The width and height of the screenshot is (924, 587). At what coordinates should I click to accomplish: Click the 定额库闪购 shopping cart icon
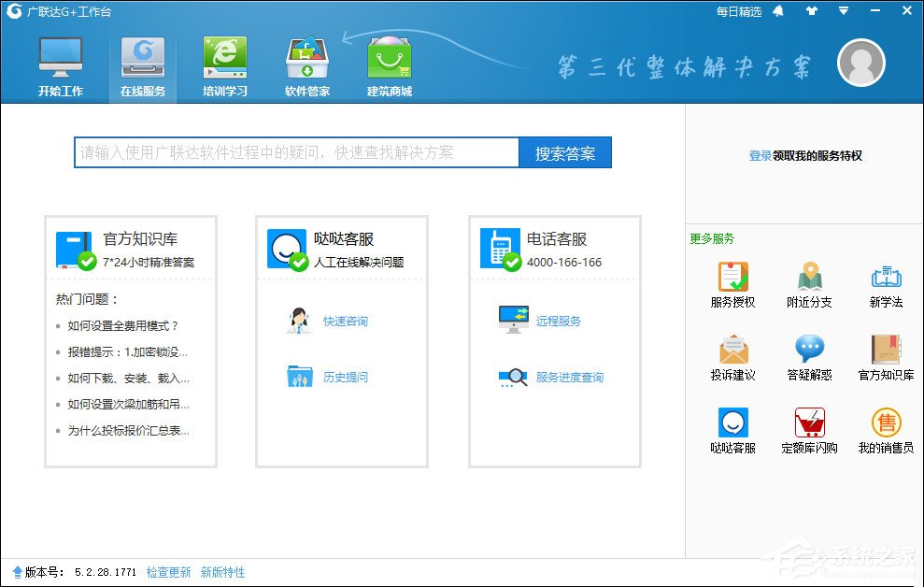(809, 423)
